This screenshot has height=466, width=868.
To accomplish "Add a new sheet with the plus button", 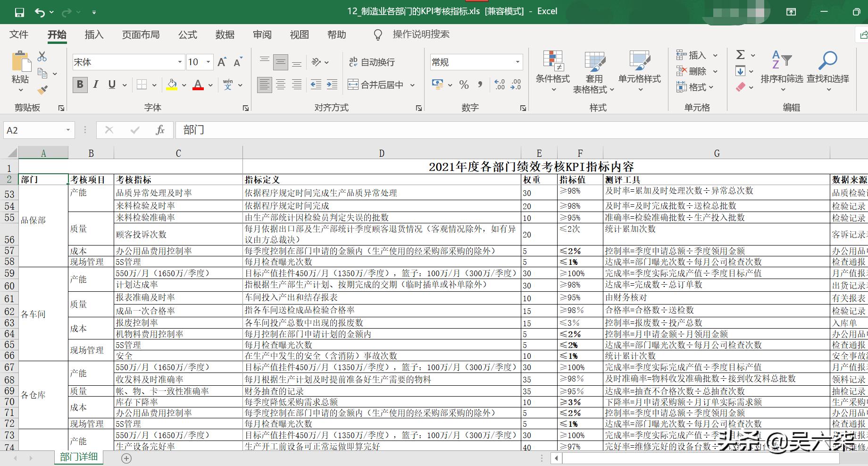I will [125, 458].
